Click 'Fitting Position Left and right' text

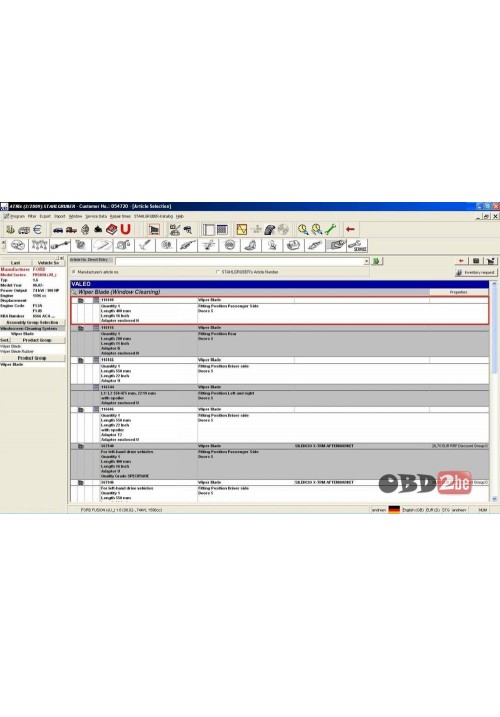click(226, 393)
